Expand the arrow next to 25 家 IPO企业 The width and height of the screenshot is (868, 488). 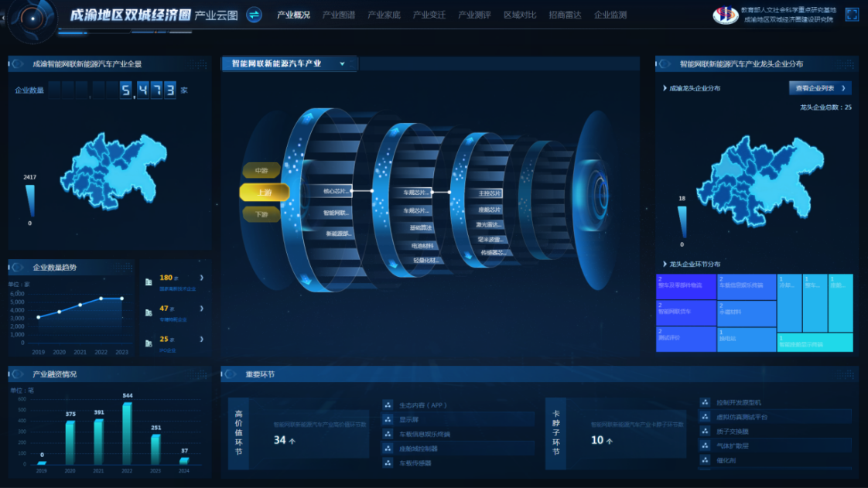tap(202, 340)
